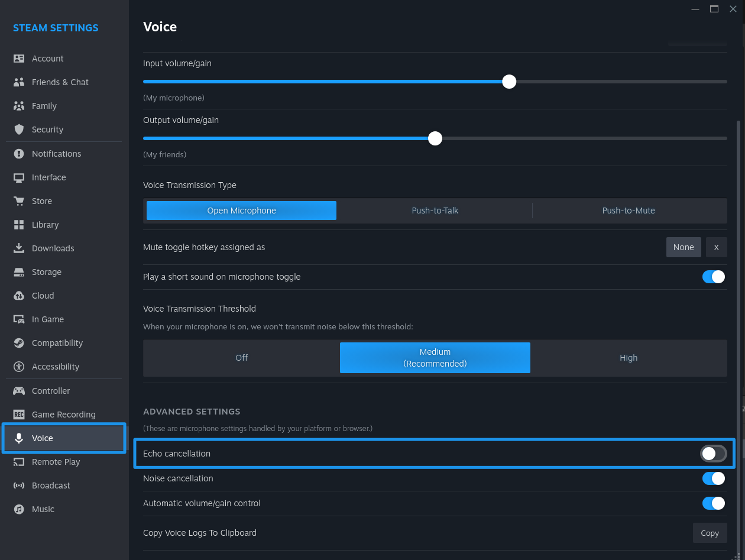Screen dimensions: 745x560
Task: Copy voice logs with Copy button
Action: point(710,533)
